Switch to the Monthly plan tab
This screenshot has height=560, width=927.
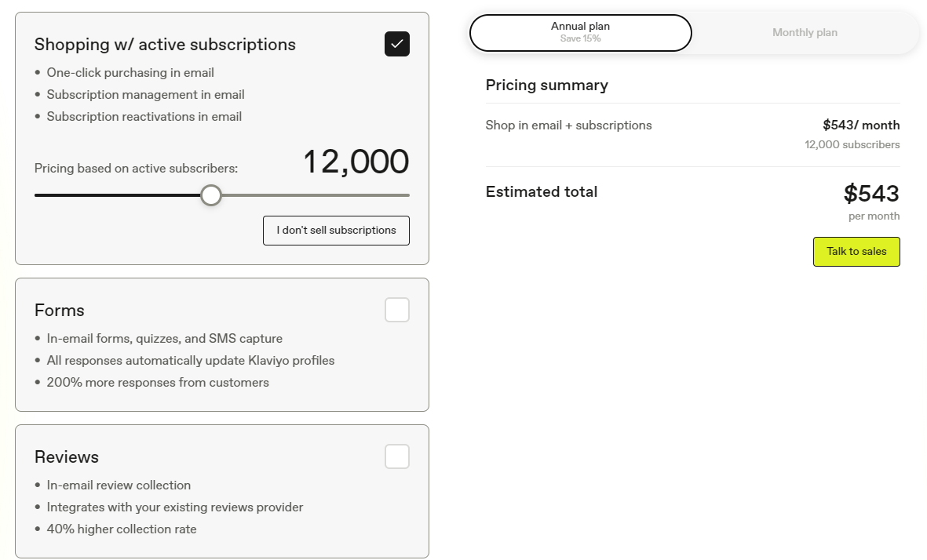coord(805,32)
